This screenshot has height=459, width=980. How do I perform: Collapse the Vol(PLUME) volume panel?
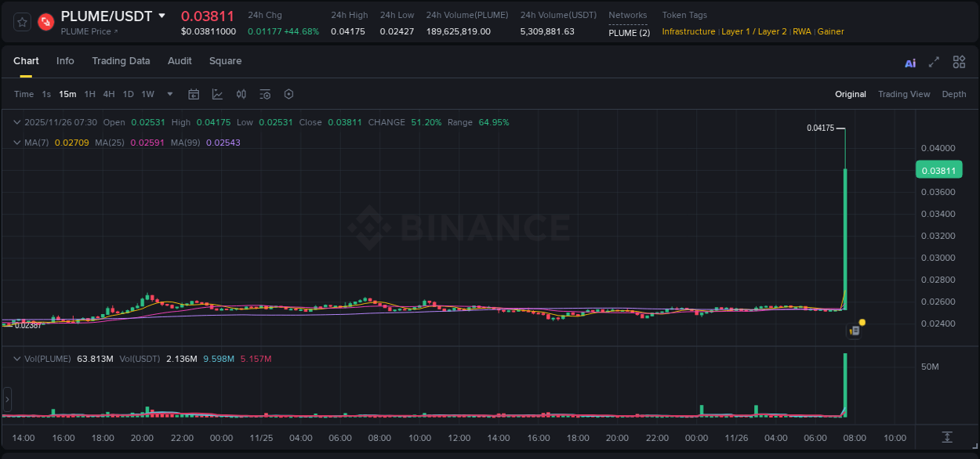point(16,358)
